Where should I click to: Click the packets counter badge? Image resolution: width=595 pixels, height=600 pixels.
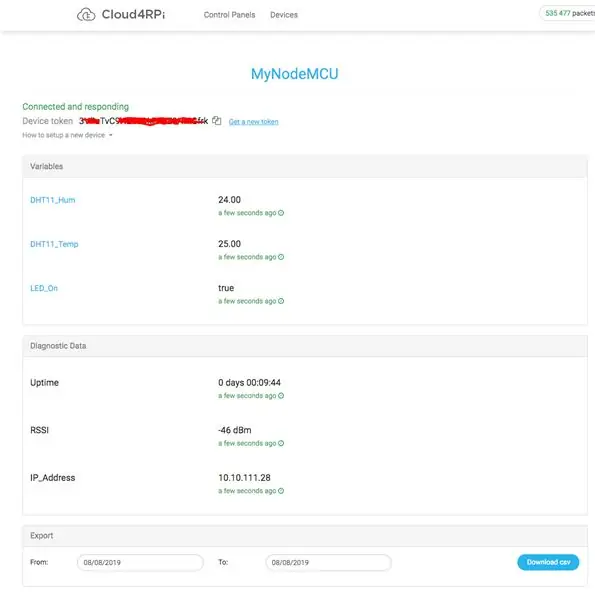[568, 13]
